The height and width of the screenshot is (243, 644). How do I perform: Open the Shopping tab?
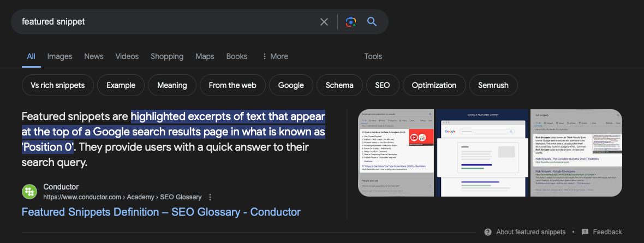click(167, 56)
